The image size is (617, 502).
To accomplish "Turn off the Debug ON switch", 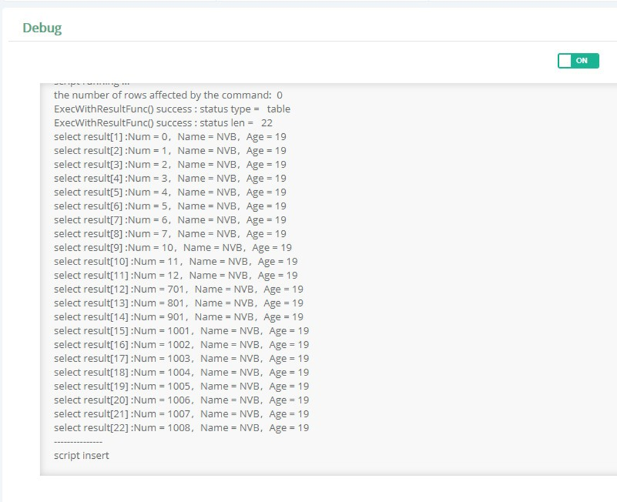I will 578,61.
